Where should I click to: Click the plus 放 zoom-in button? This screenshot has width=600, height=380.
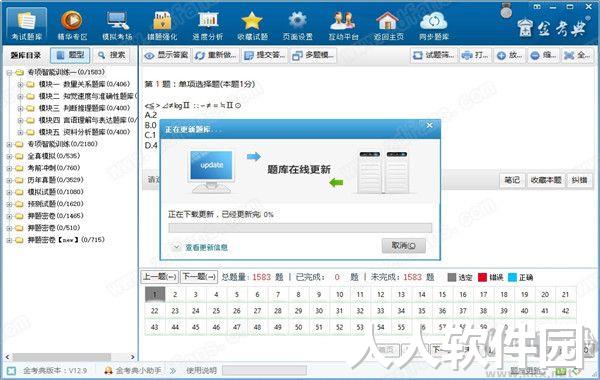coord(509,55)
